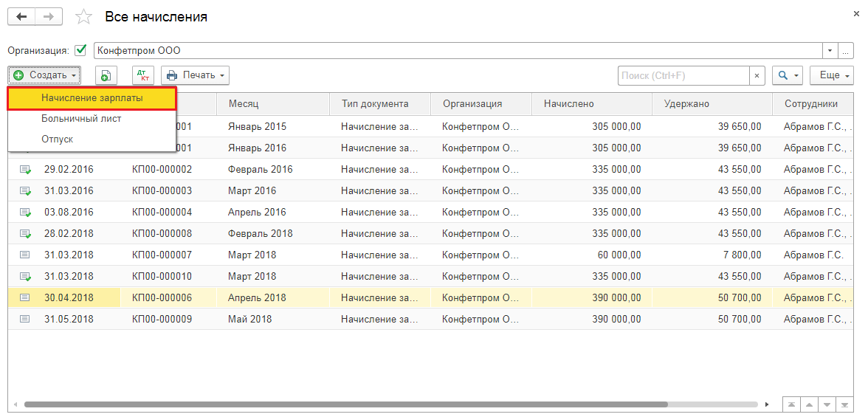
Task: Click the copy document icon button
Action: click(x=106, y=75)
